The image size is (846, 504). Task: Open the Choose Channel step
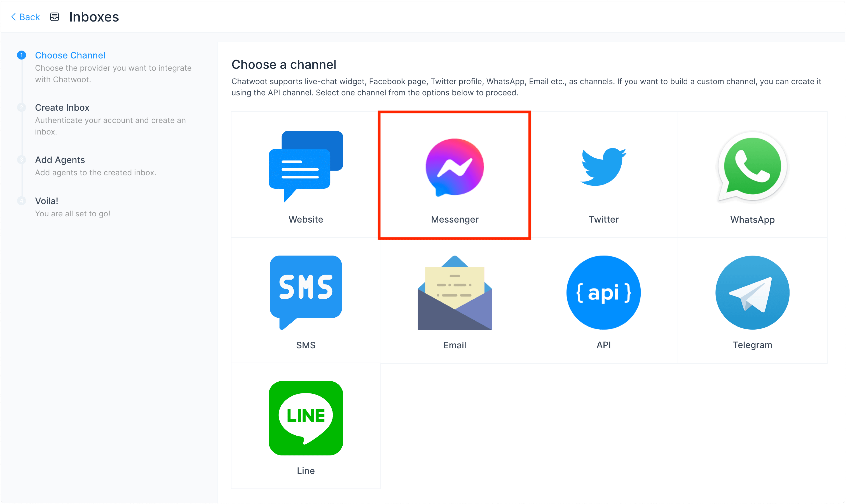pos(70,55)
